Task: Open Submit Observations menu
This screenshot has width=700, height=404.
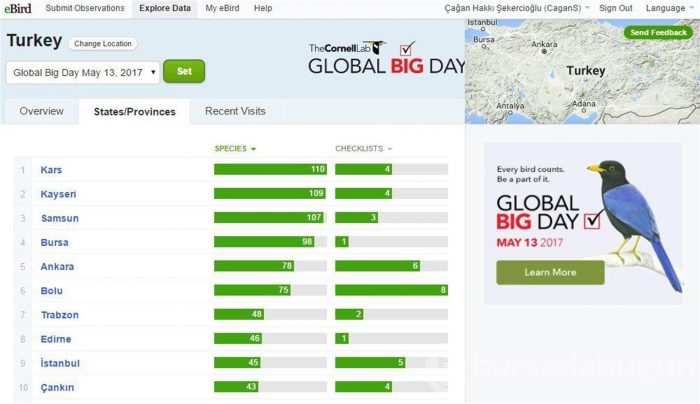Action: click(85, 8)
